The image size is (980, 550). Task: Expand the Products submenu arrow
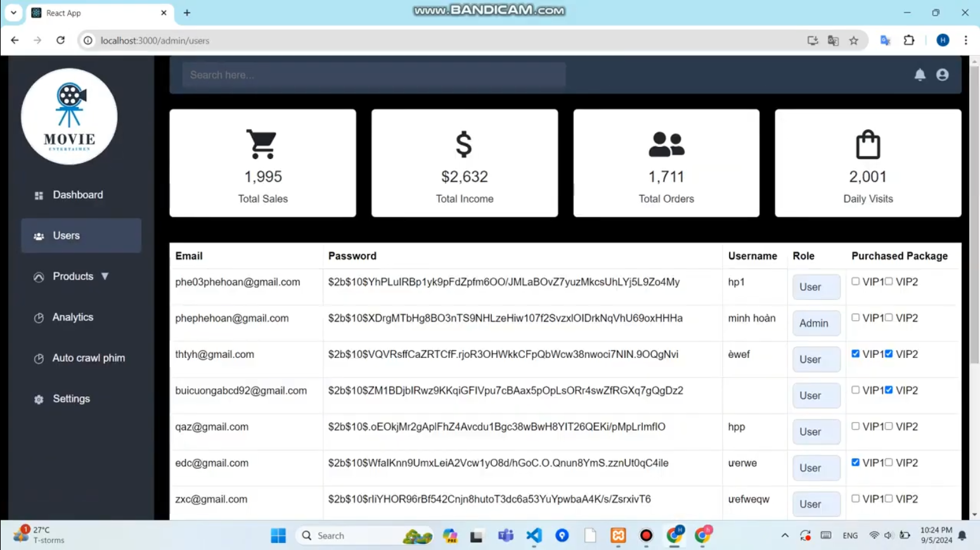coord(105,276)
